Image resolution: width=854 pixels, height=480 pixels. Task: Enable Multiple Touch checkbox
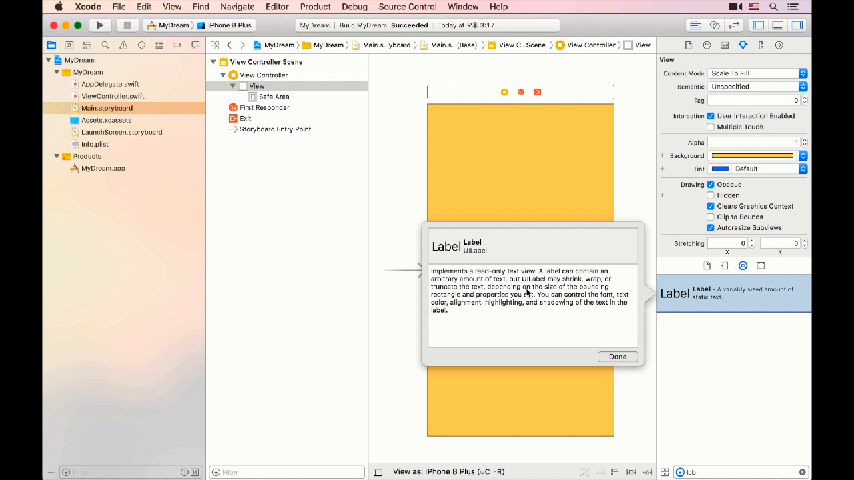(x=711, y=127)
